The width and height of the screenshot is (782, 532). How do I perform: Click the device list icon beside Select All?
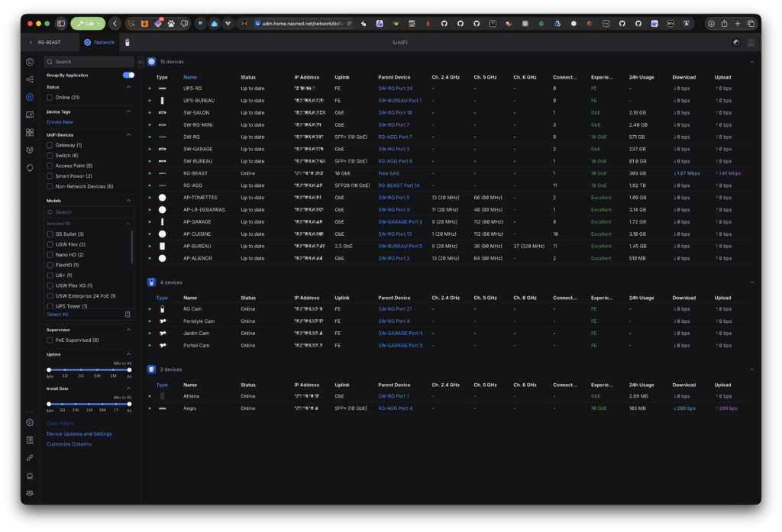click(128, 314)
